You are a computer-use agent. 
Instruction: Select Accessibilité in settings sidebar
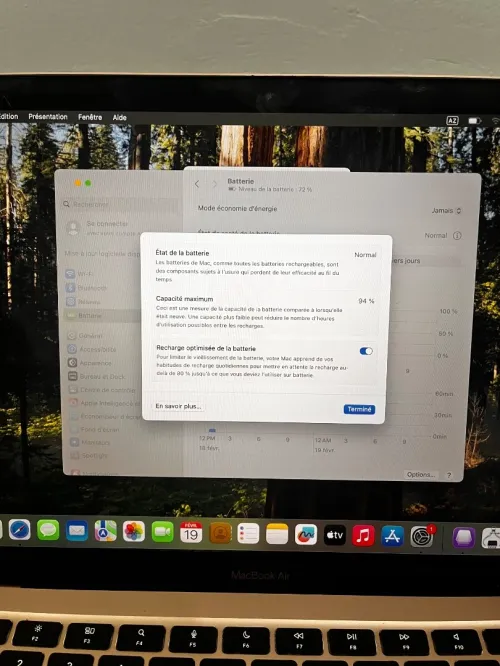102,349
